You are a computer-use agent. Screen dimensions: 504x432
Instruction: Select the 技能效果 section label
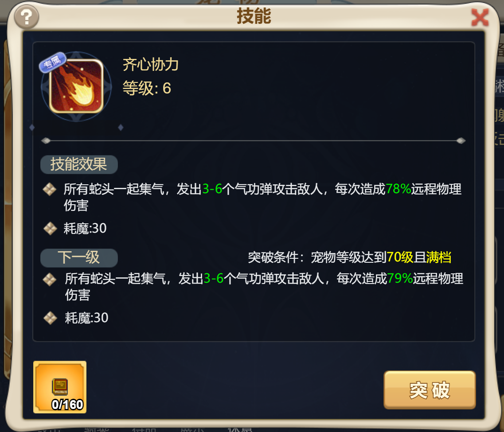[79, 164]
